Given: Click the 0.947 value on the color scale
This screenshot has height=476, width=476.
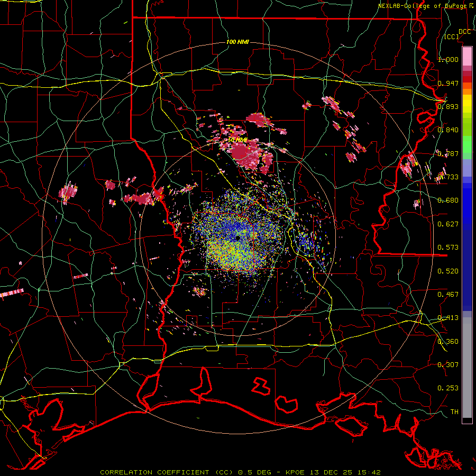Looking at the screenshot, I should coord(448,83).
